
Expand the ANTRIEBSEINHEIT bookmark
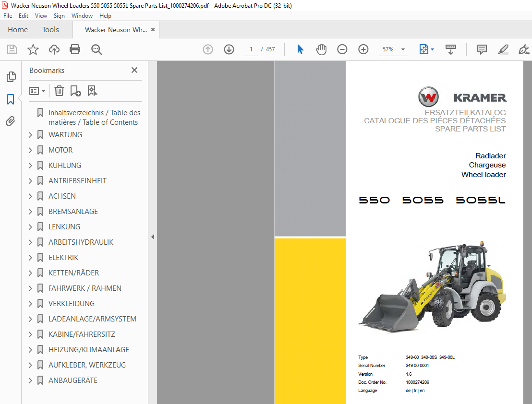30,181
